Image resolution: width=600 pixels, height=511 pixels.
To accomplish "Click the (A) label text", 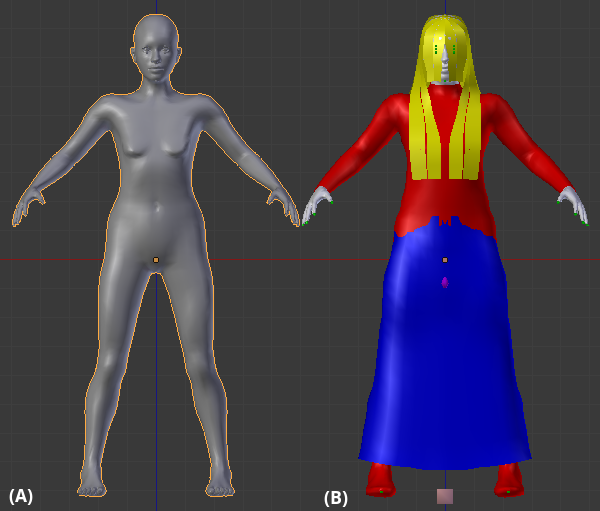I will (21, 496).
